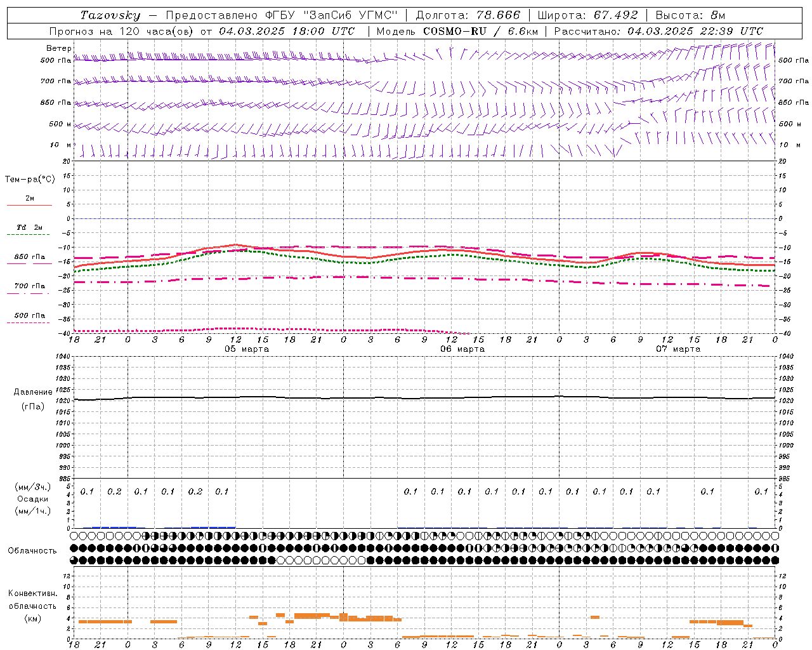Screen dimensions: 812x650
Task: Click the "Конвективн." convective label
Action: pyautogui.click(x=33, y=594)
